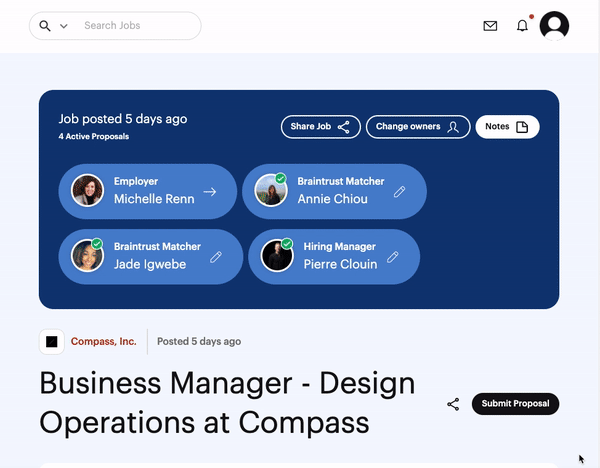Click the Submit Proposal button
The height and width of the screenshot is (468, 600).
pos(515,404)
